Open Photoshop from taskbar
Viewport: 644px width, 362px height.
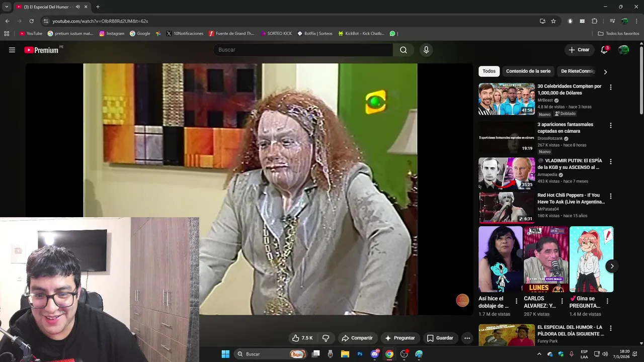pos(360,354)
